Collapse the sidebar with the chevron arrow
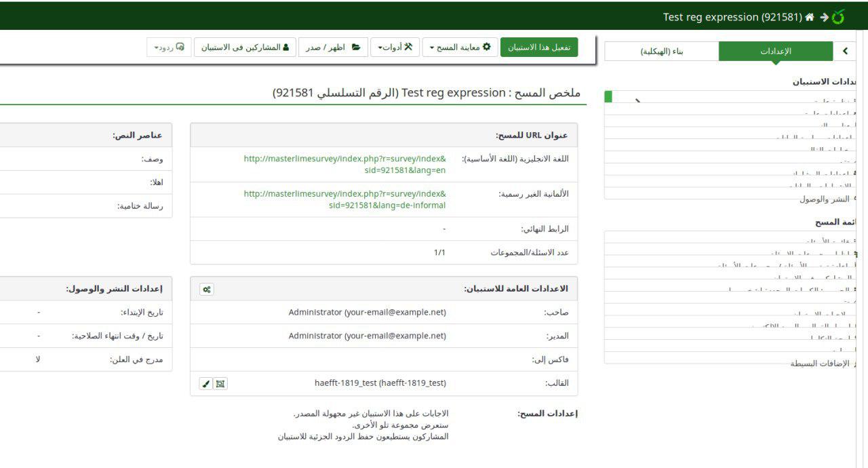This screenshot has width=868, height=468. [x=845, y=51]
